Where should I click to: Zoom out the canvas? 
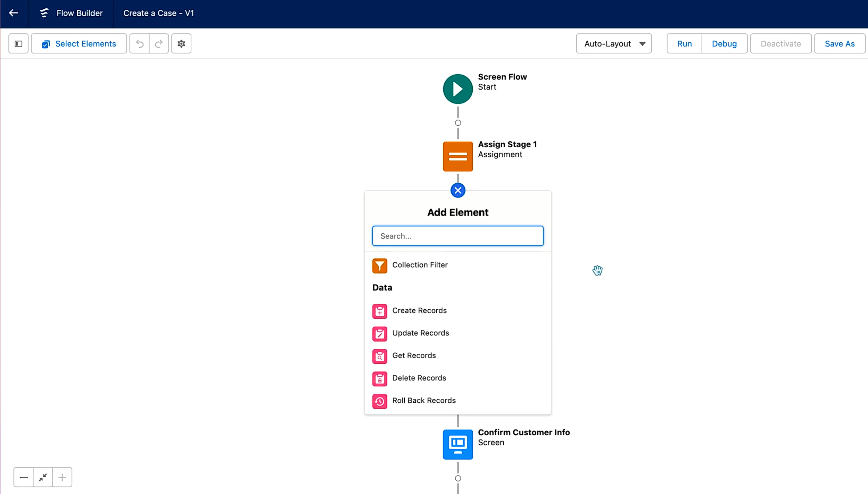(x=24, y=477)
